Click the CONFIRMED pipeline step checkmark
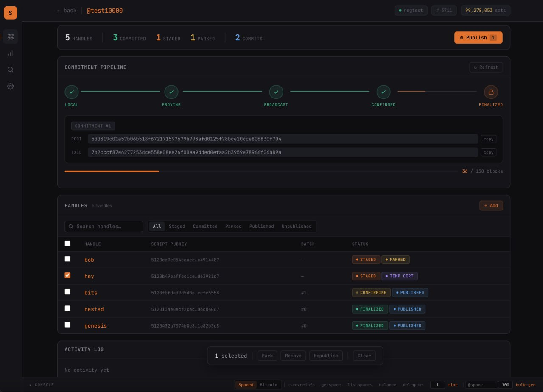This screenshot has height=392, width=543. 383,92
